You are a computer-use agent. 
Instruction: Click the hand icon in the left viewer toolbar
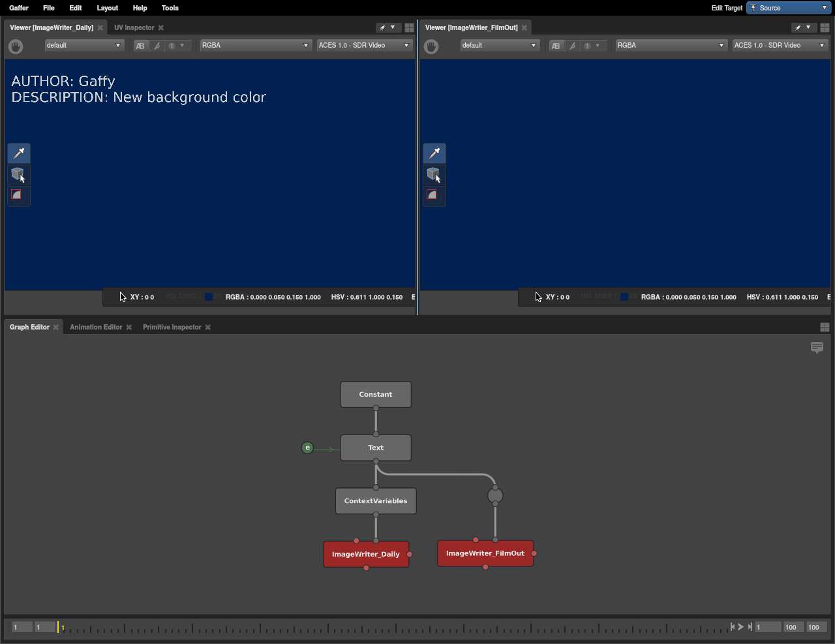(x=16, y=46)
